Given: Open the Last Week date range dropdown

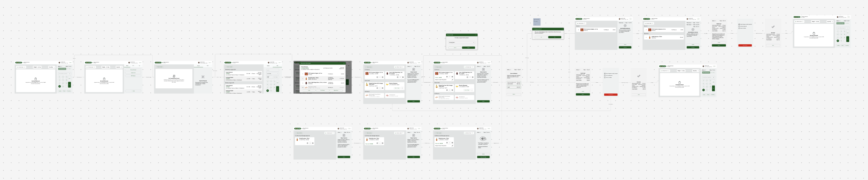Looking at the screenshot, I should click(273, 74).
